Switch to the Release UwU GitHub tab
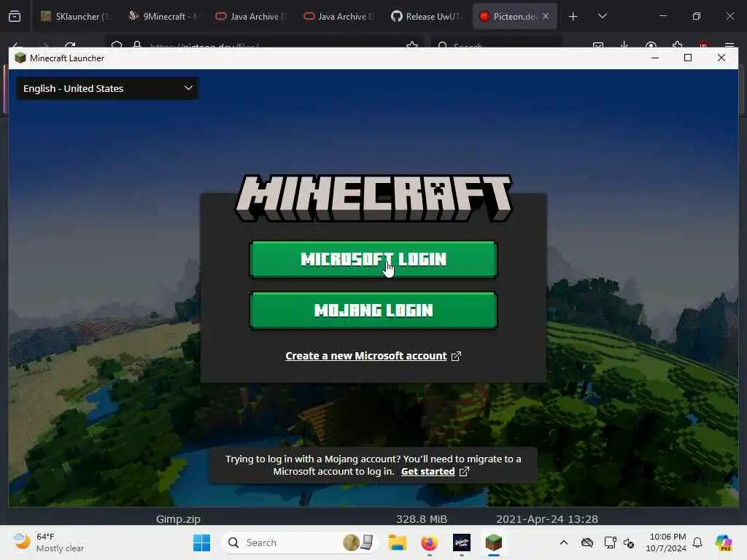Viewport: 747px width, 560px height. click(x=426, y=16)
